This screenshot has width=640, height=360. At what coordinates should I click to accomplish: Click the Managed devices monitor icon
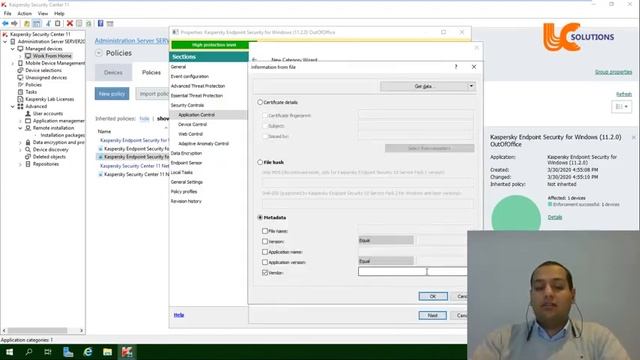pos(20,49)
